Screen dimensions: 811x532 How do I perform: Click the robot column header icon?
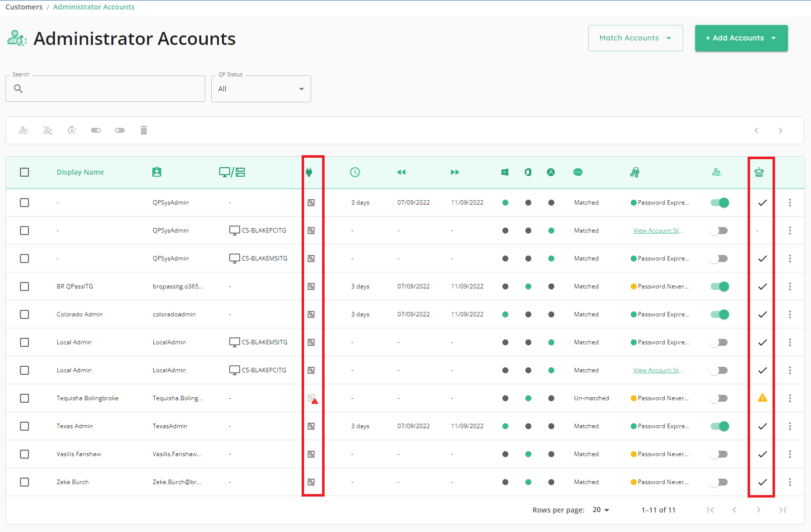(759, 172)
